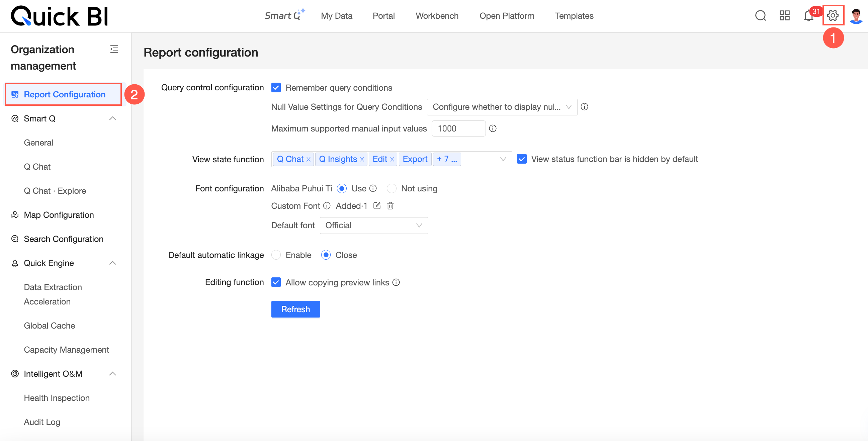The image size is (868, 441).
Task: Show info beside the Use font option
Action: [x=373, y=188]
